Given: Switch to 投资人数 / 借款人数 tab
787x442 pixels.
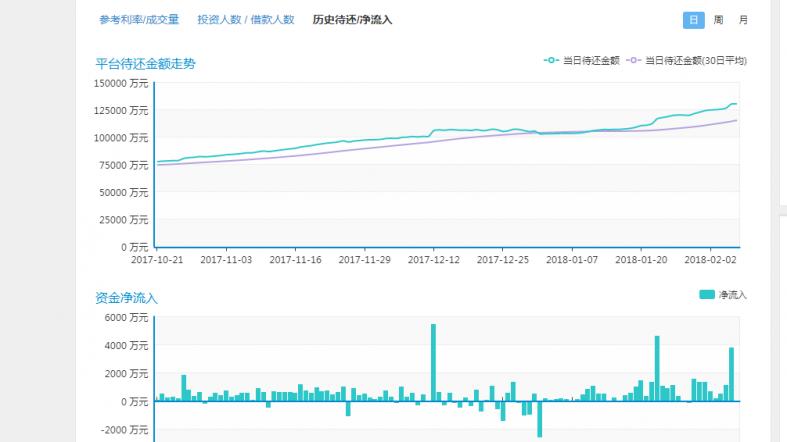Looking at the screenshot, I should click(x=245, y=20).
